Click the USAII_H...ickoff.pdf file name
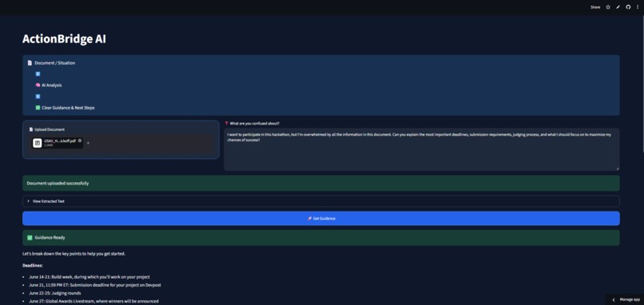Viewport: 644px width, 305px height. 60,141
